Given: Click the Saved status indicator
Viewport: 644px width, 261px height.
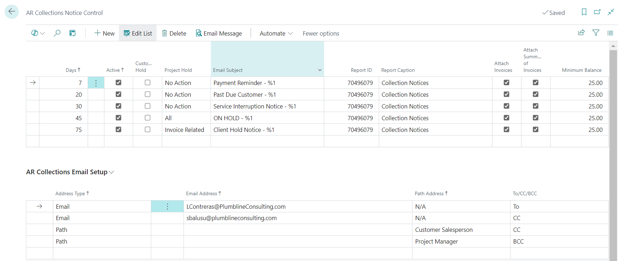Looking at the screenshot, I should [x=553, y=13].
